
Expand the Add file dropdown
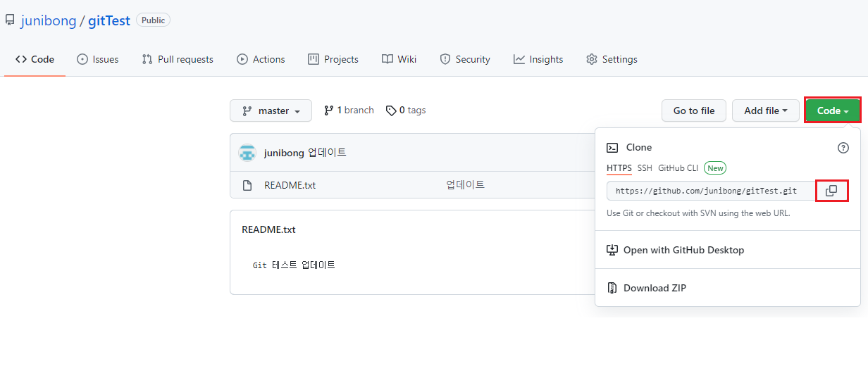click(x=766, y=111)
